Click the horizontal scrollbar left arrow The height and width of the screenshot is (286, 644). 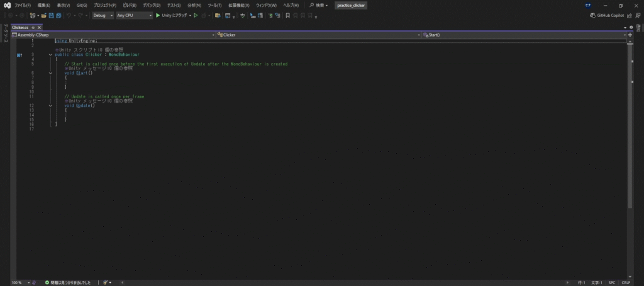124,283
